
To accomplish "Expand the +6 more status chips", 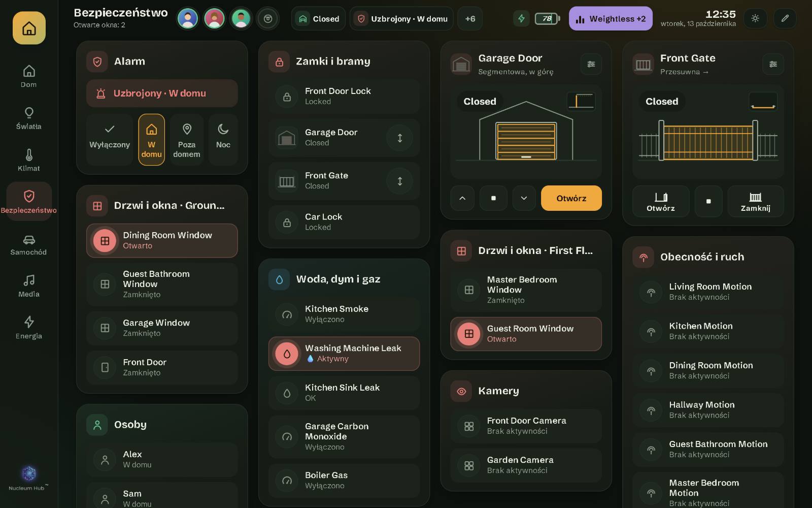I will (470, 19).
